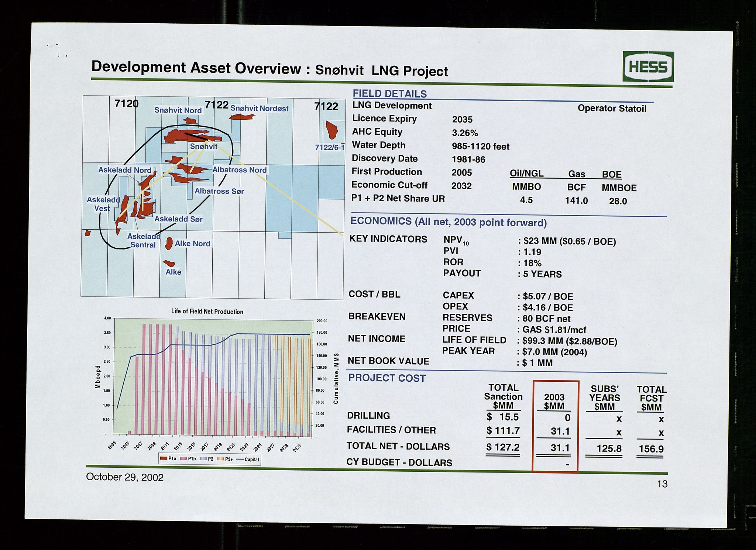Viewport: 756px width, 550px height.
Task: Click the red Snøhvit Nordøst field shape
Action: [242, 117]
